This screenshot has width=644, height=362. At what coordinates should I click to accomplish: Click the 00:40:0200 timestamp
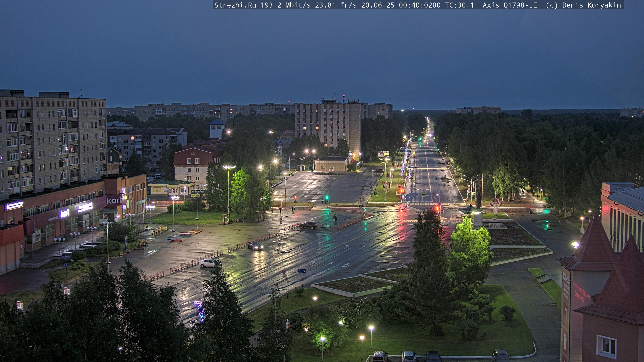tap(420, 5)
